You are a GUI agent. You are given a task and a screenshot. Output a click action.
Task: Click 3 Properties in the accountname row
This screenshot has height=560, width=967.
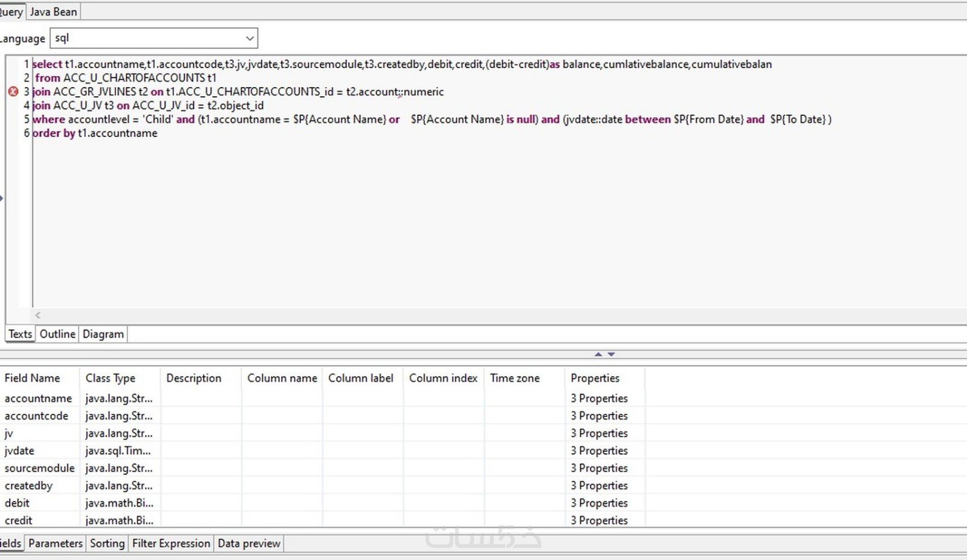599,399
